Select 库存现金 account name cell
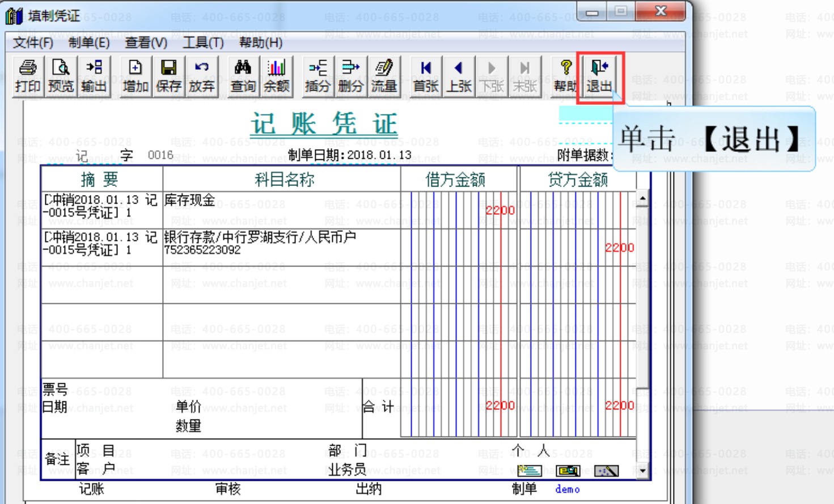This screenshot has width=834, height=504. [281, 210]
